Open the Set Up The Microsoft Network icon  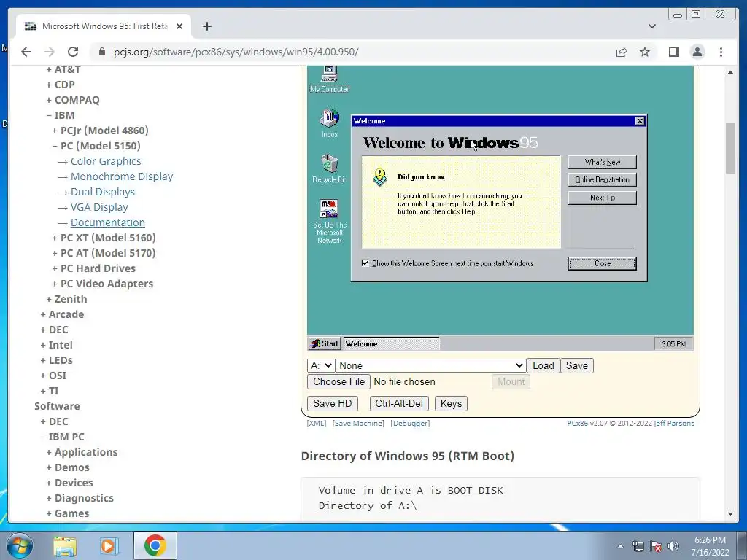[329, 222]
